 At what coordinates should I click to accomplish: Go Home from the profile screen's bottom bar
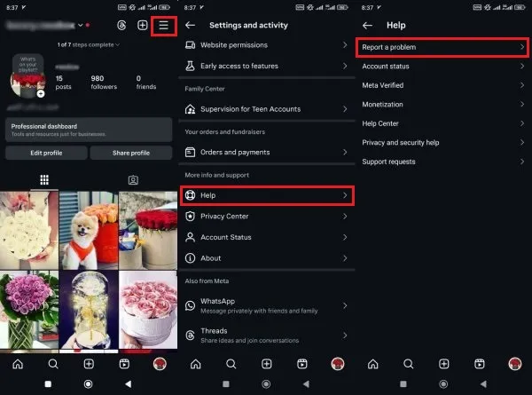(18, 364)
